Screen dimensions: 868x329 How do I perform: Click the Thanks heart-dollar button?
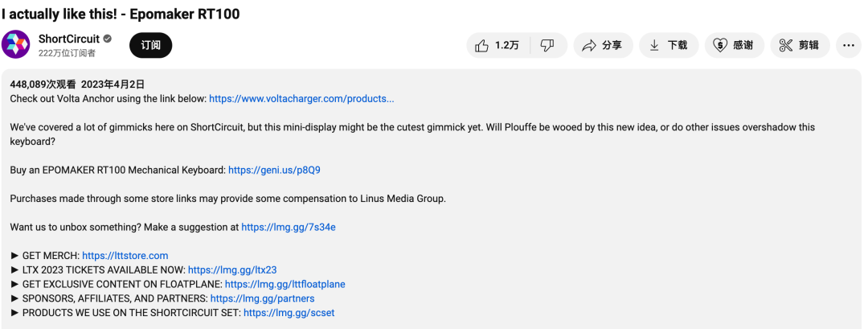[734, 46]
